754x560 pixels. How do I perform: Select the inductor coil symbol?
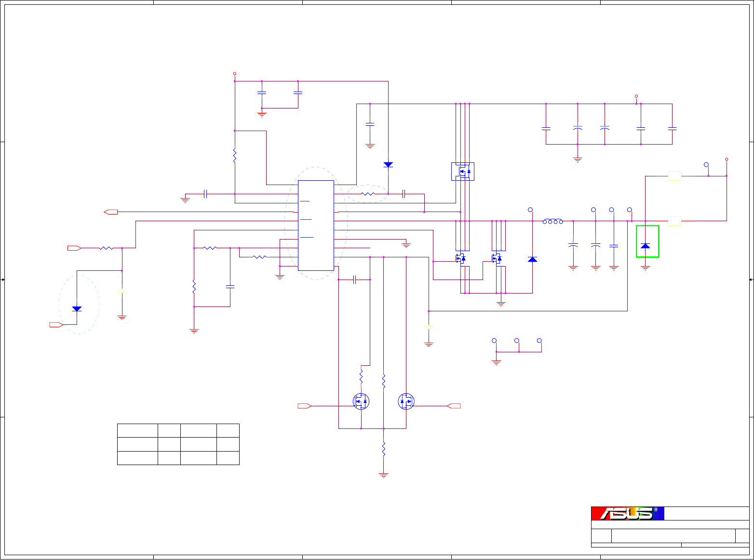tap(553, 221)
